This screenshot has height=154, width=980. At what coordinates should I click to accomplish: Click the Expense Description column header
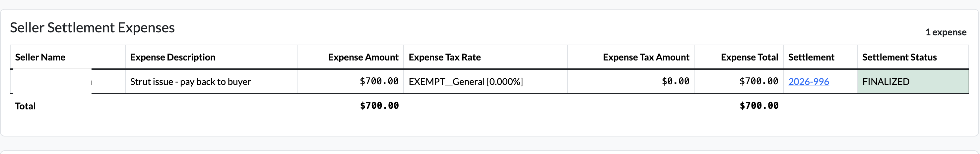point(173,57)
